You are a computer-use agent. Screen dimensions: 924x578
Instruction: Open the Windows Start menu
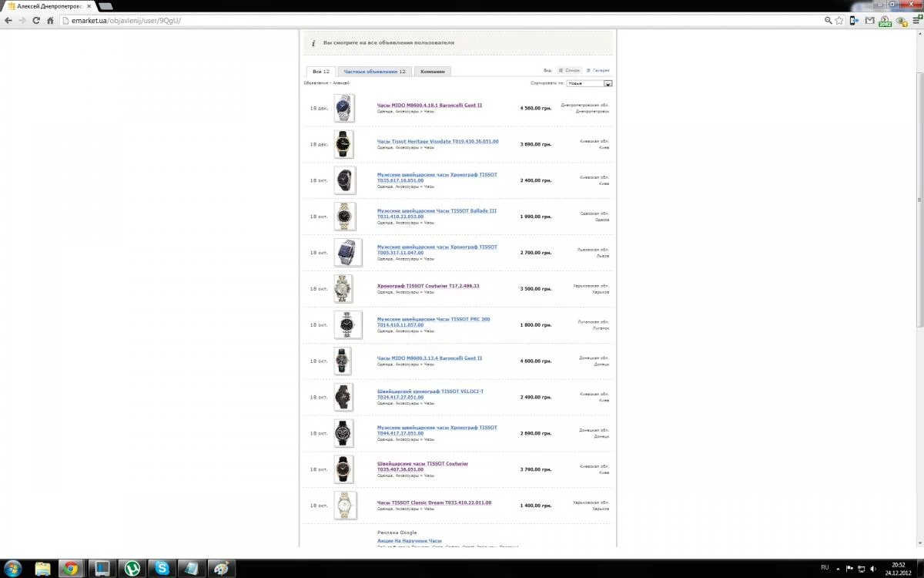click(x=14, y=568)
